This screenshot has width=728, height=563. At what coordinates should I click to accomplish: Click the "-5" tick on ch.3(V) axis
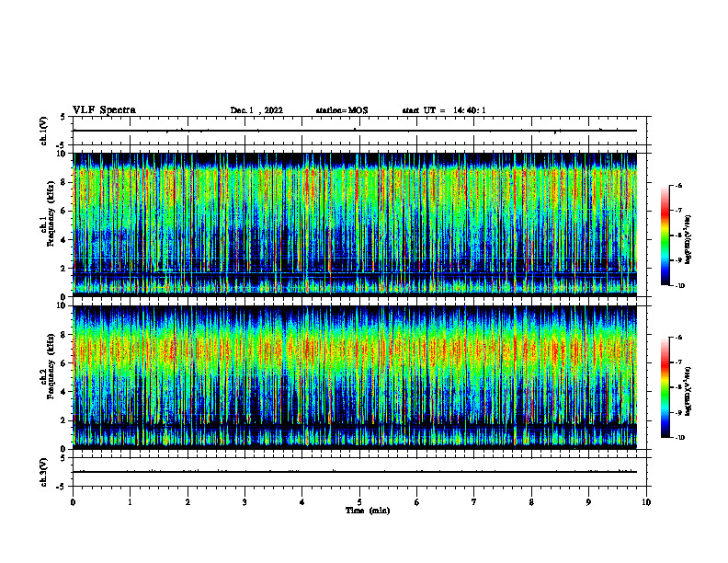click(x=63, y=487)
